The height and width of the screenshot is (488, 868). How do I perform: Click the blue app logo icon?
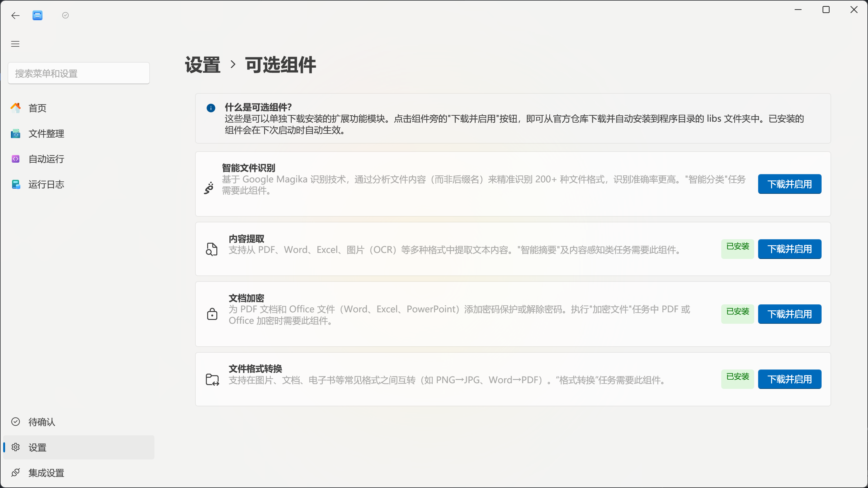37,16
